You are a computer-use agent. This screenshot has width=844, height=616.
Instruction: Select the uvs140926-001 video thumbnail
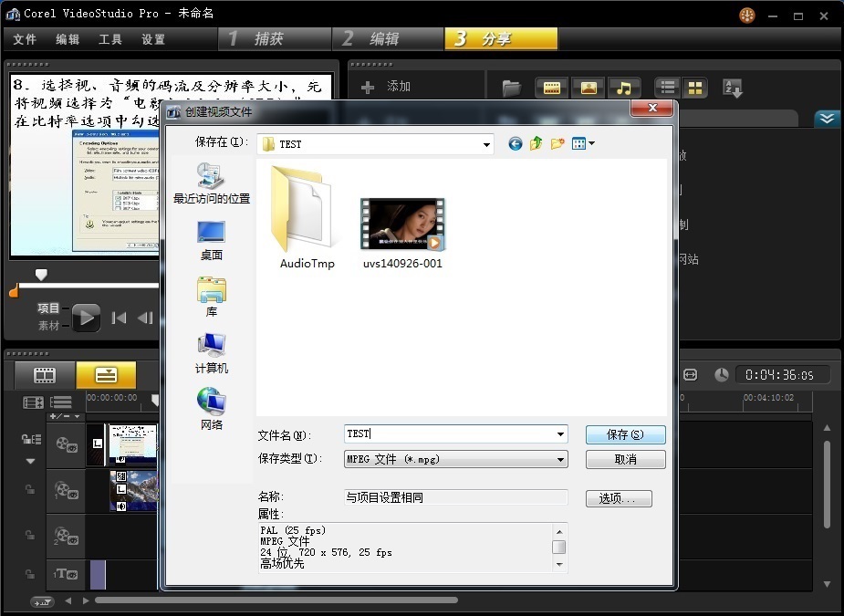click(401, 224)
